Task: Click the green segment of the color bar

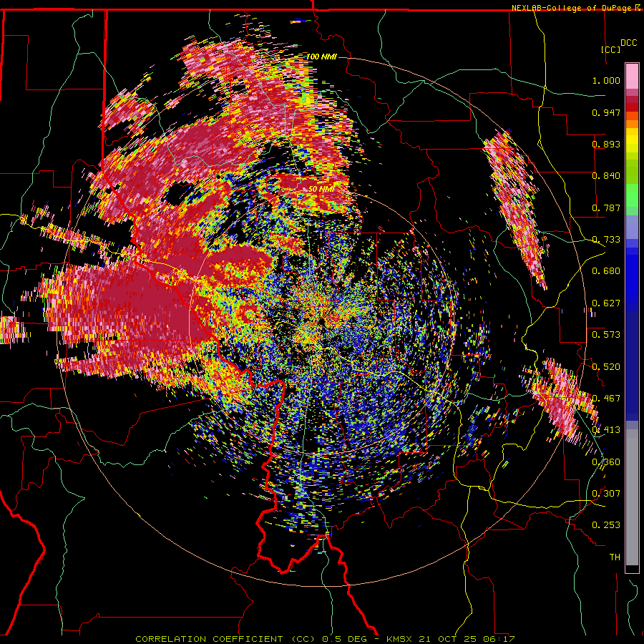Action: (x=632, y=195)
